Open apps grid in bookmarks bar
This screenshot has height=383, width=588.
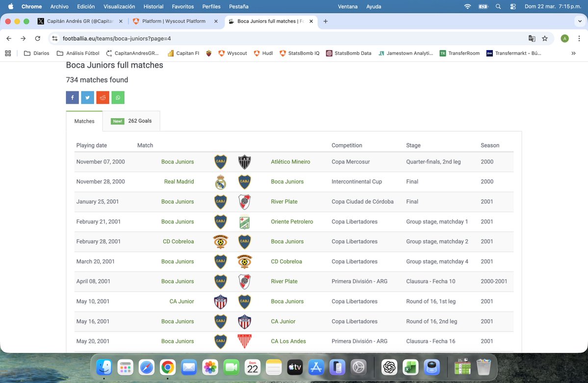click(x=8, y=54)
